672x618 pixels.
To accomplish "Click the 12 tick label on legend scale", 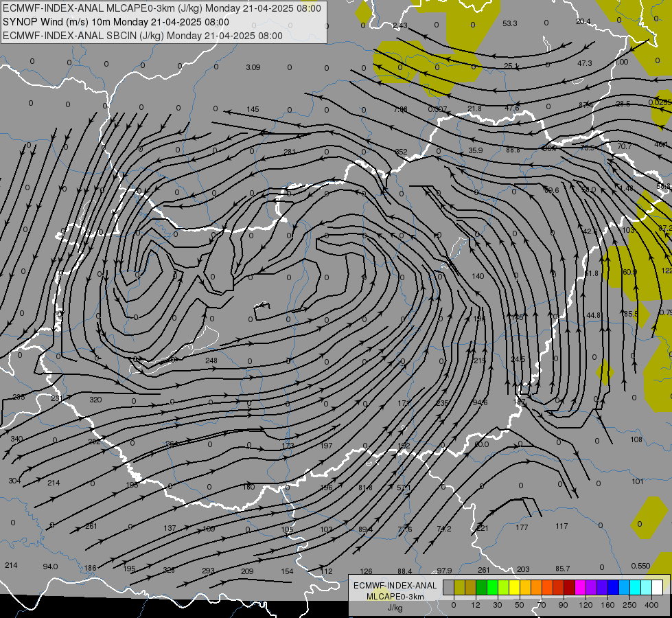I will click(476, 605).
